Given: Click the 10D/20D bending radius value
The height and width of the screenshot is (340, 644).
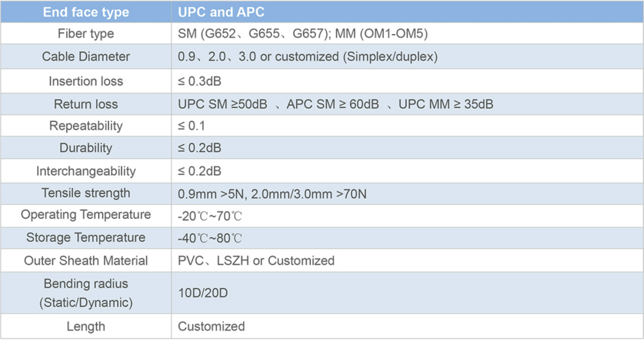Looking at the screenshot, I should pyautogui.click(x=203, y=293).
